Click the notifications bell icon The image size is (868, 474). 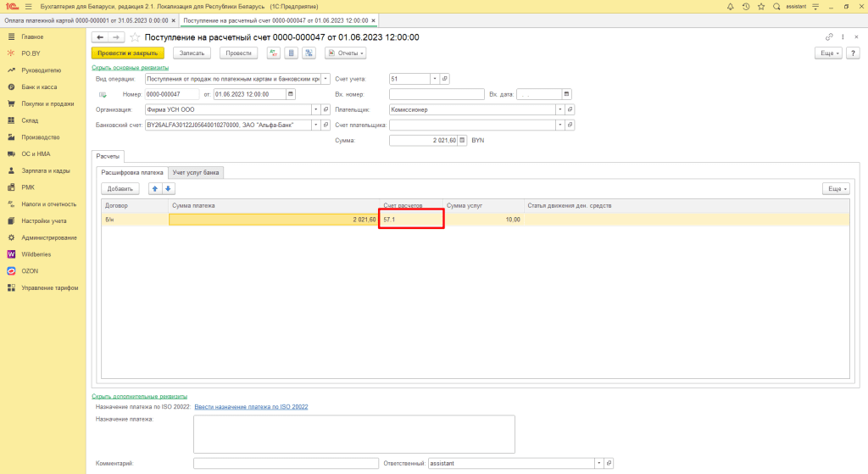tap(731, 6)
